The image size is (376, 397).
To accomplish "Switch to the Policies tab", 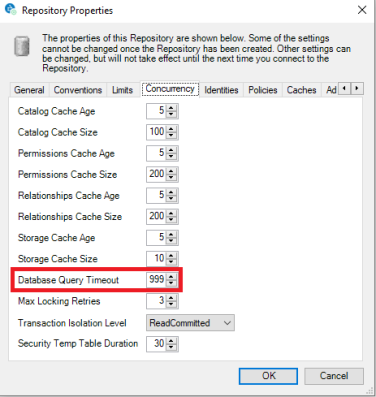I will tap(263, 90).
